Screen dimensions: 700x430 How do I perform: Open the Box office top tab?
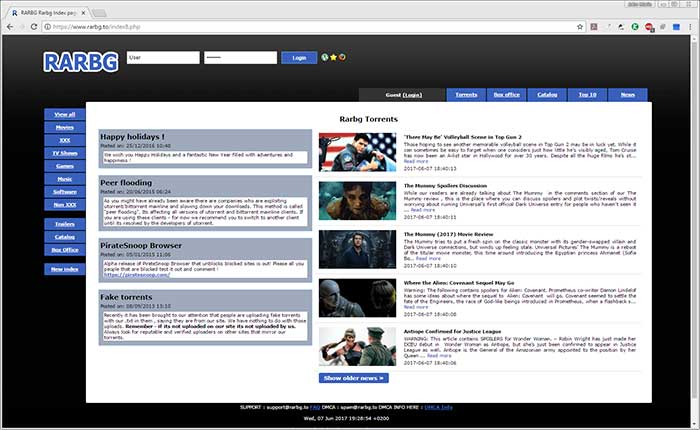[507, 95]
